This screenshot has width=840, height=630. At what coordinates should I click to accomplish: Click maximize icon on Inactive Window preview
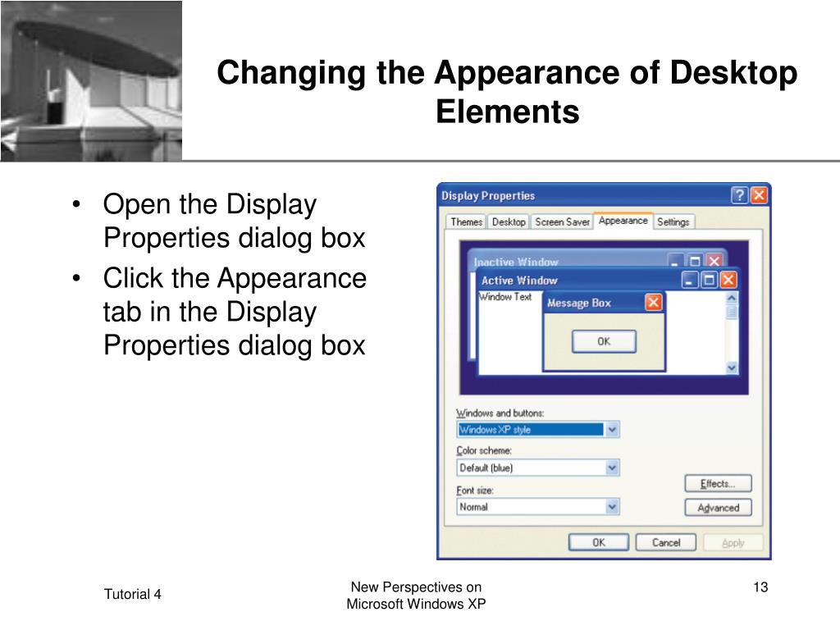[695, 262]
